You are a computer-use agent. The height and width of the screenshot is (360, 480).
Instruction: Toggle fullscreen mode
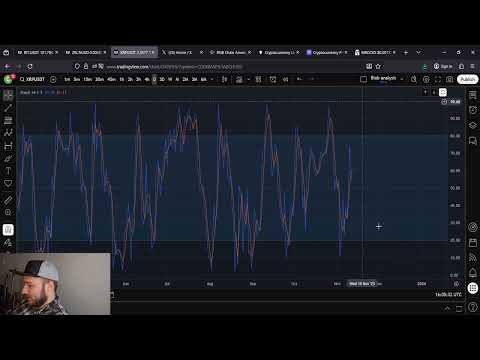[438, 79]
